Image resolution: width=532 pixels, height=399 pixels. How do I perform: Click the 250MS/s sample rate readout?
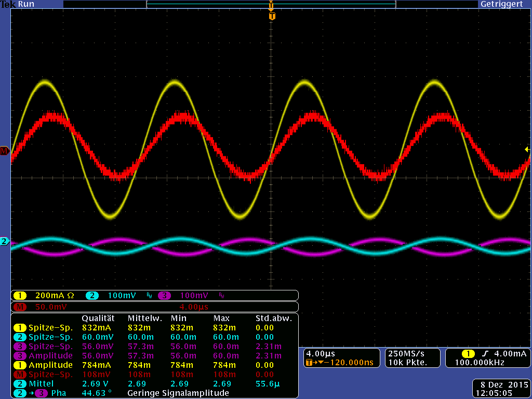[406, 354]
